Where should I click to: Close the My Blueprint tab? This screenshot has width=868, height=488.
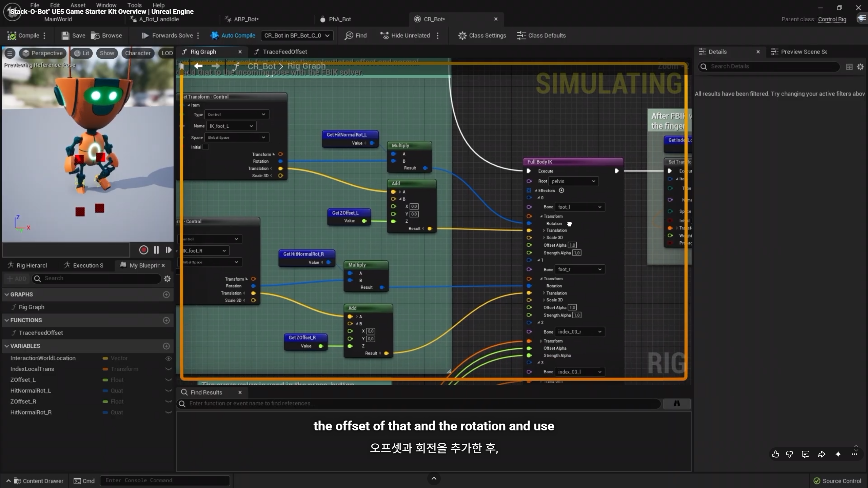click(163, 265)
